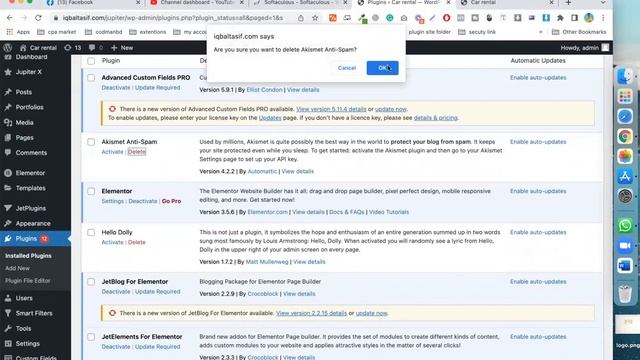This screenshot has height=360, width=640.
Task: Open the comments bubble in admin bar
Action: tap(96, 48)
